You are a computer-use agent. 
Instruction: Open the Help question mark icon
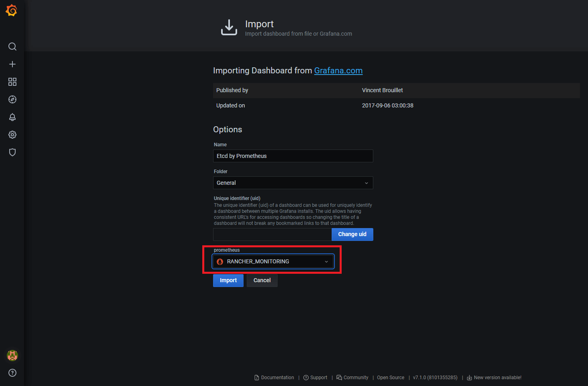point(12,373)
